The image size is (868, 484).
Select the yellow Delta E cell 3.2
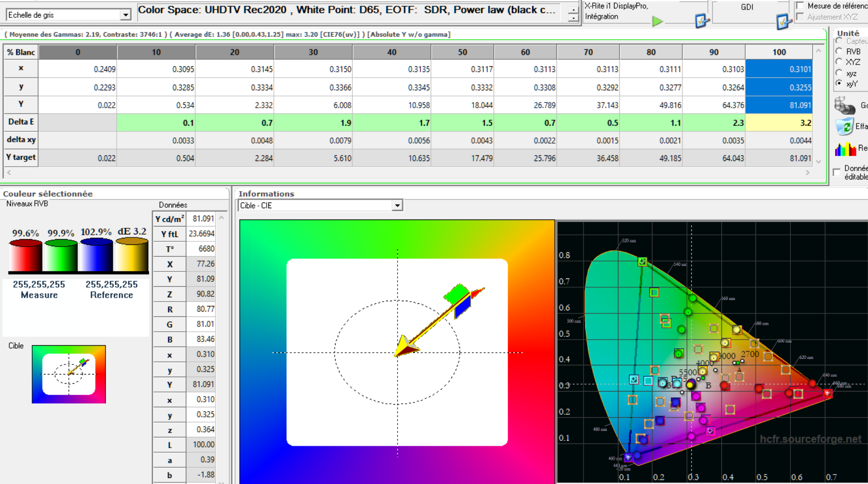[779, 123]
